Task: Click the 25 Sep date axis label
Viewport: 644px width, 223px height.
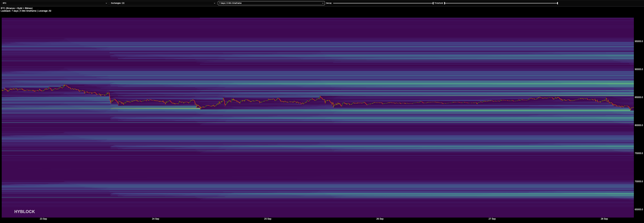Action: [268, 219]
